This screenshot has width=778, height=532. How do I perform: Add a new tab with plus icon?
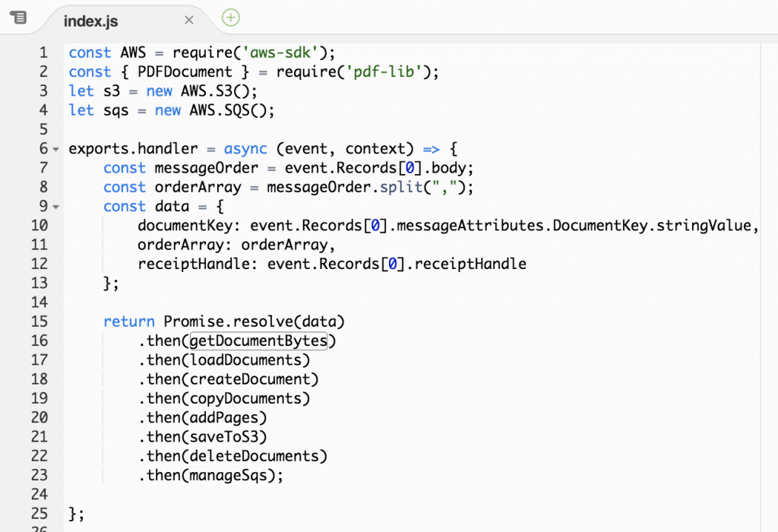tap(231, 17)
